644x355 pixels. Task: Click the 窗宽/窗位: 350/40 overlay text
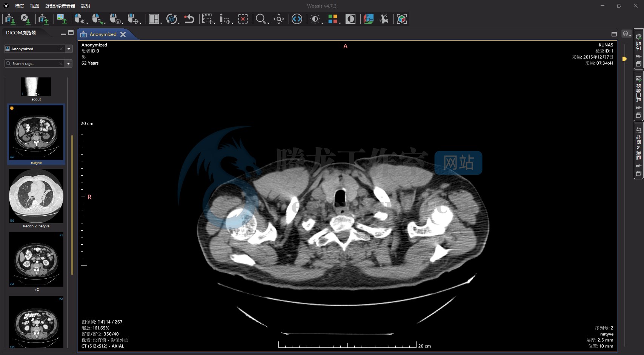click(x=100, y=334)
